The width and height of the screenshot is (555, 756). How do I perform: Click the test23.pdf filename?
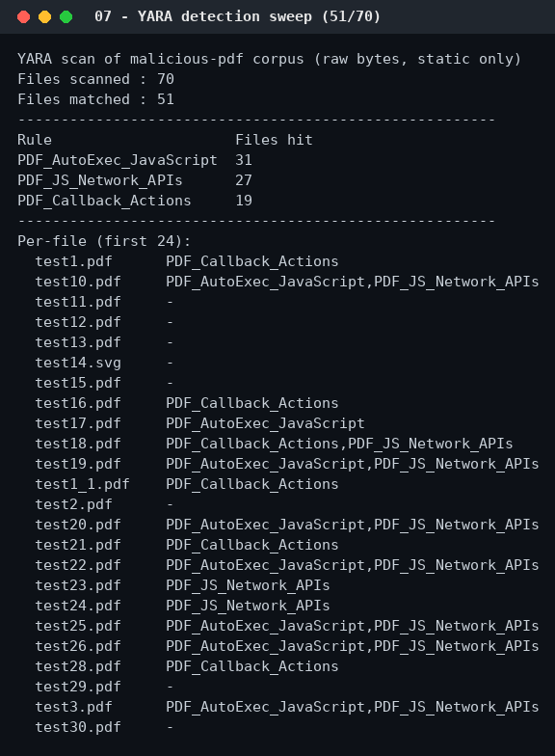coord(78,585)
